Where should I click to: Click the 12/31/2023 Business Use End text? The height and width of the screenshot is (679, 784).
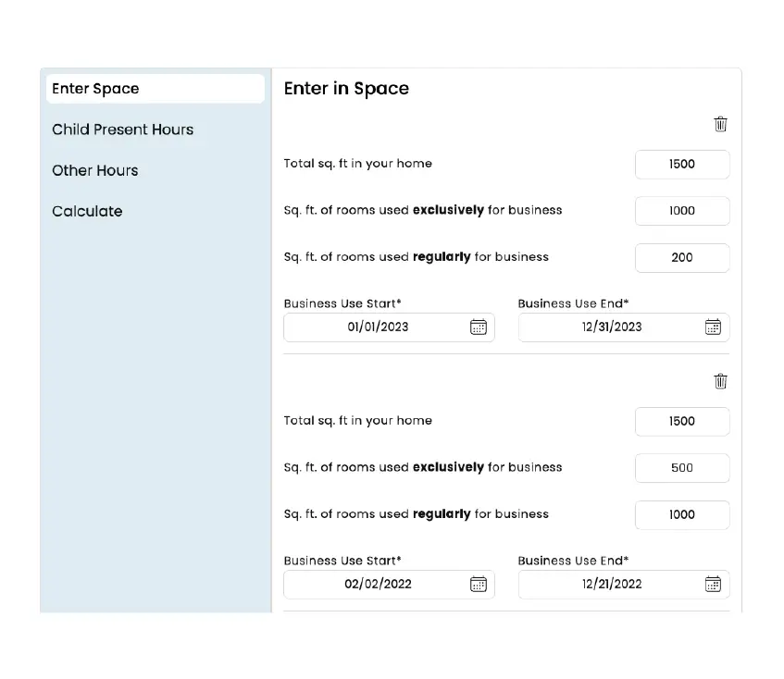(x=612, y=327)
